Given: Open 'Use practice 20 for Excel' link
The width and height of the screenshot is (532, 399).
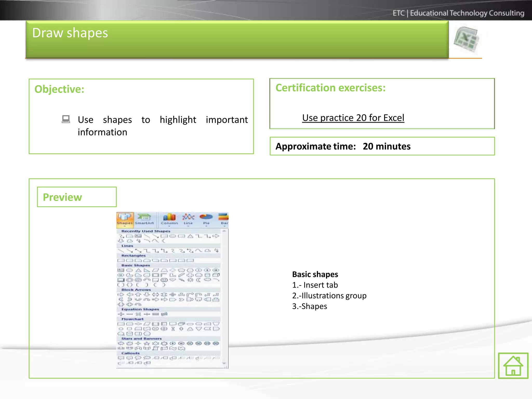Looking at the screenshot, I should tap(353, 118).
